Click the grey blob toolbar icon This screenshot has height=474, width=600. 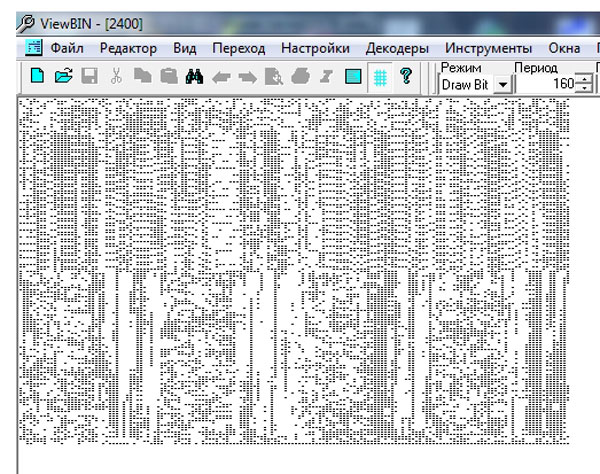pos(300,76)
